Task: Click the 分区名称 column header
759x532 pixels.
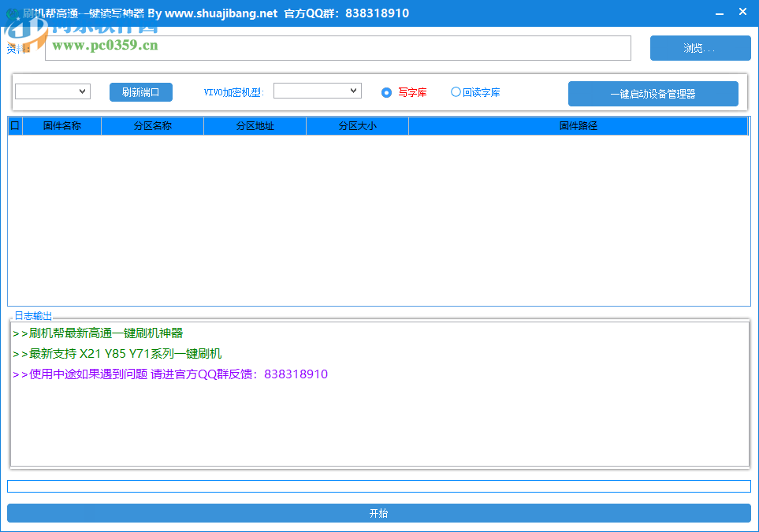Action: (152, 126)
